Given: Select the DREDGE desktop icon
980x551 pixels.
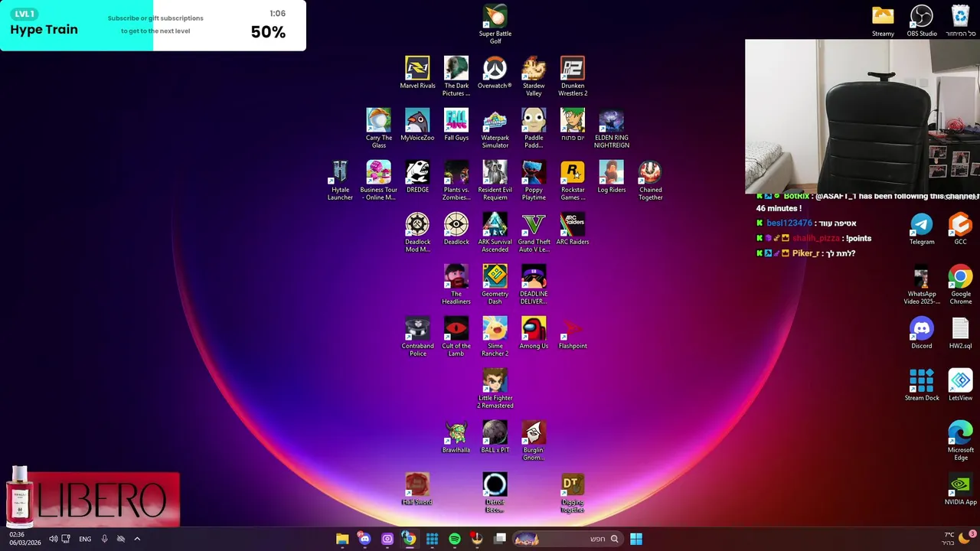Looking at the screenshot, I should (417, 177).
